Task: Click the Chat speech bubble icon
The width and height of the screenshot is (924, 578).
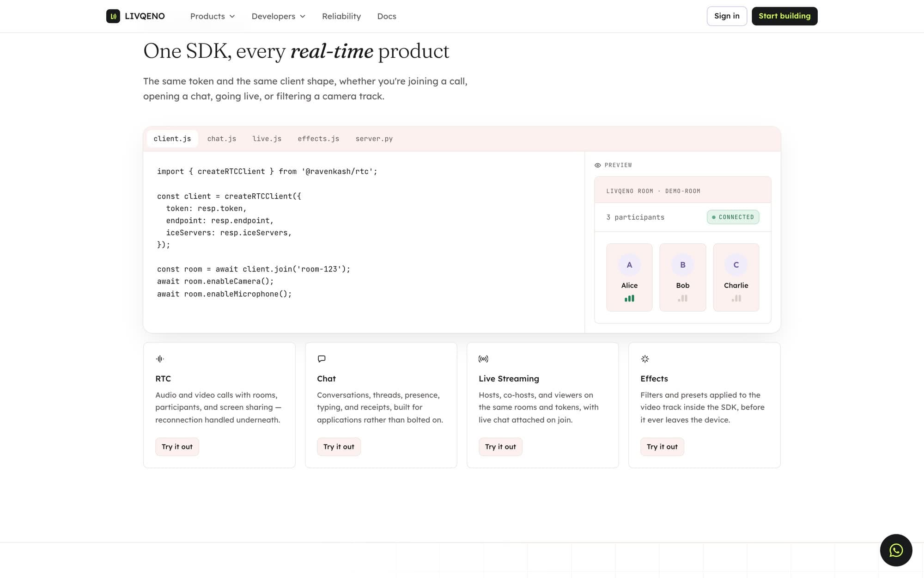Action: [322, 359]
